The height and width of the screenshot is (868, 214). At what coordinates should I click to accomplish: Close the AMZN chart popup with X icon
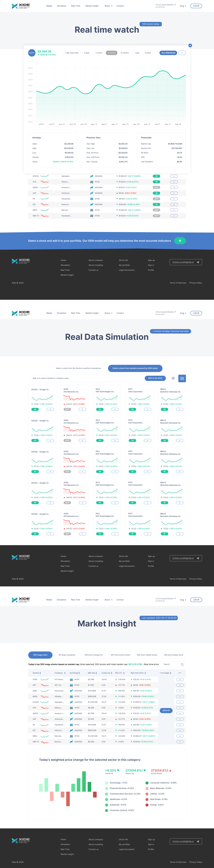pyautogui.click(x=190, y=45)
